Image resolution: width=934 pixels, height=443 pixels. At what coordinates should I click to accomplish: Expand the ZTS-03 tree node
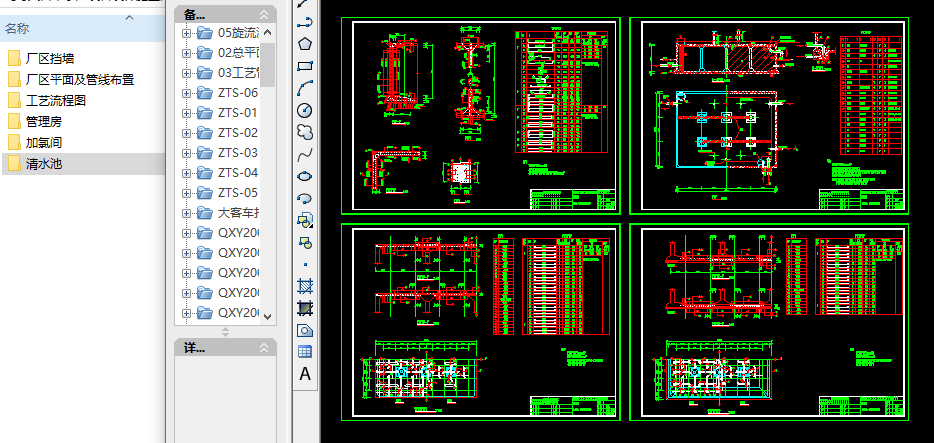(186, 153)
